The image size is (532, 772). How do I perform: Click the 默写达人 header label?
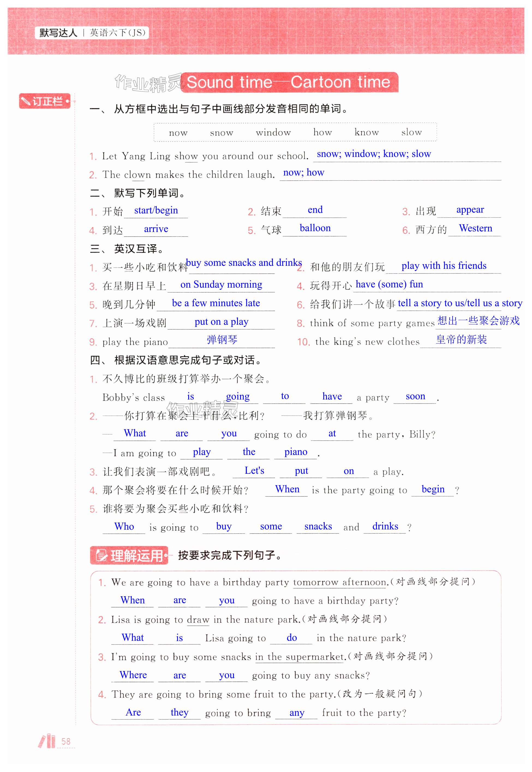[x=58, y=33]
